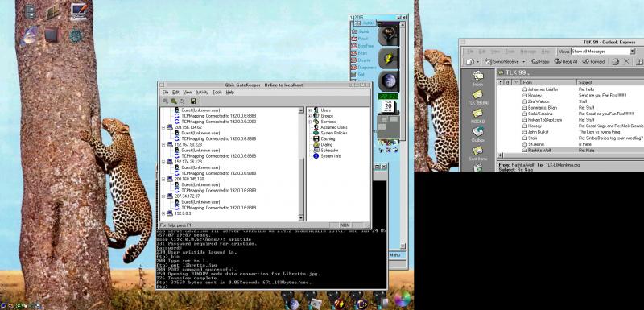Image resolution: width=644 pixels, height=310 pixels.
Task: Open the Help menu in GateKeeper
Action: click(230, 93)
